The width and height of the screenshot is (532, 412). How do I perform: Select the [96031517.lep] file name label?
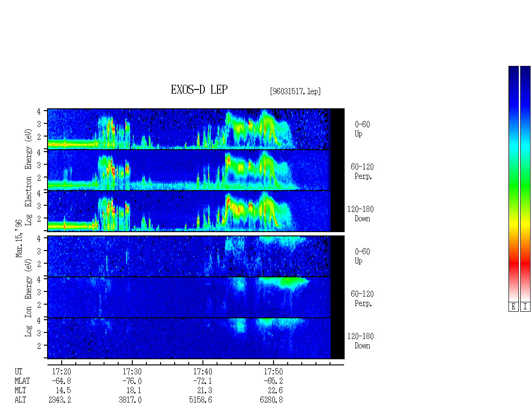coord(295,91)
